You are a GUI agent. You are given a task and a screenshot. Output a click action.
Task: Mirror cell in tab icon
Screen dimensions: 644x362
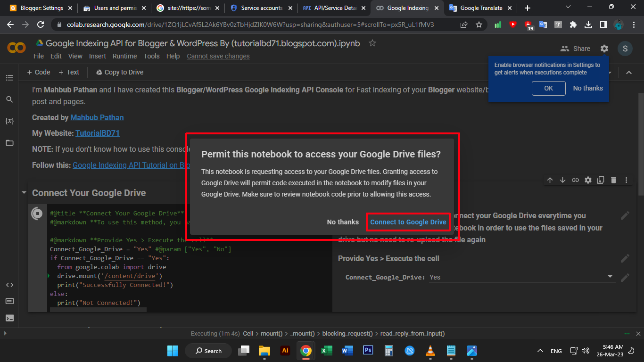point(601,180)
